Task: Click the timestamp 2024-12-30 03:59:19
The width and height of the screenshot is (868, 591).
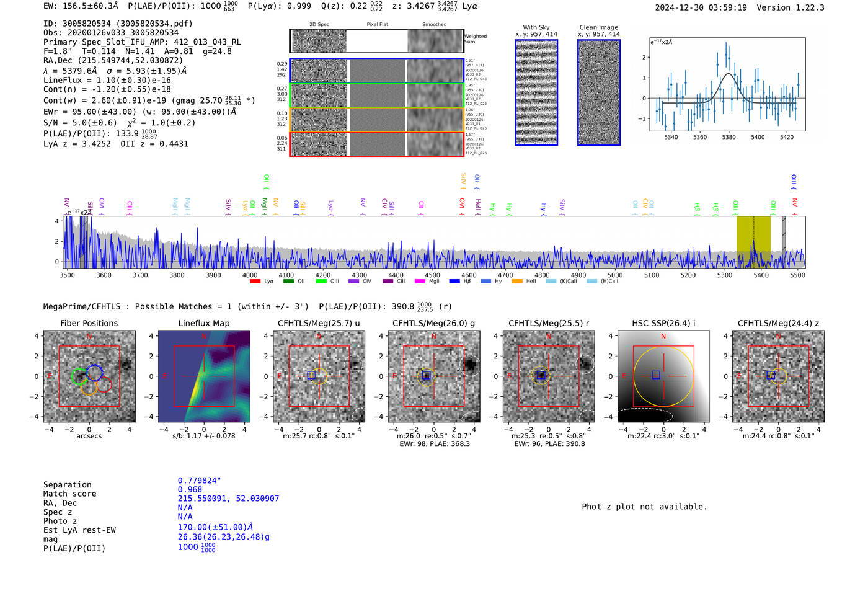Action: [x=701, y=7]
